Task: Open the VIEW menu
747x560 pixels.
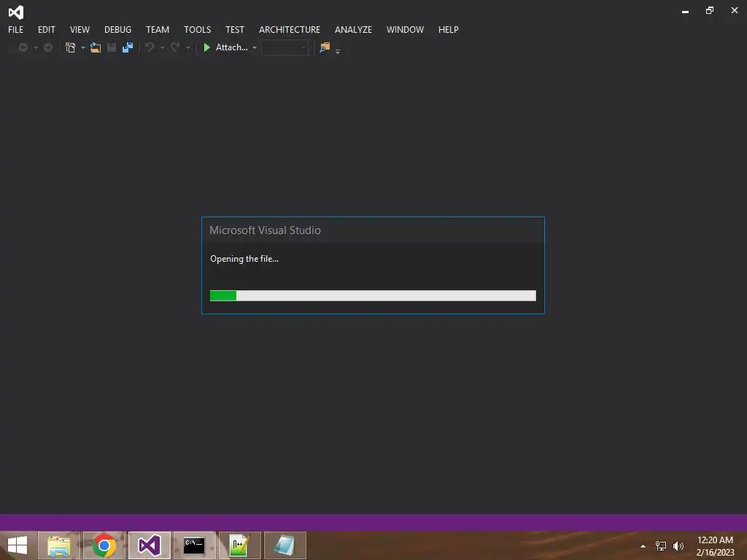Action: [x=80, y=29]
